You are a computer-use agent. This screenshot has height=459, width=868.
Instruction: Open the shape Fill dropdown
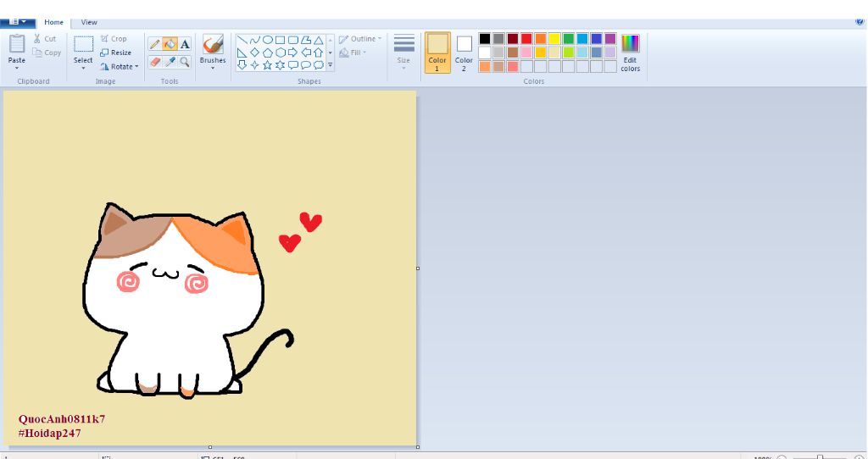click(353, 53)
